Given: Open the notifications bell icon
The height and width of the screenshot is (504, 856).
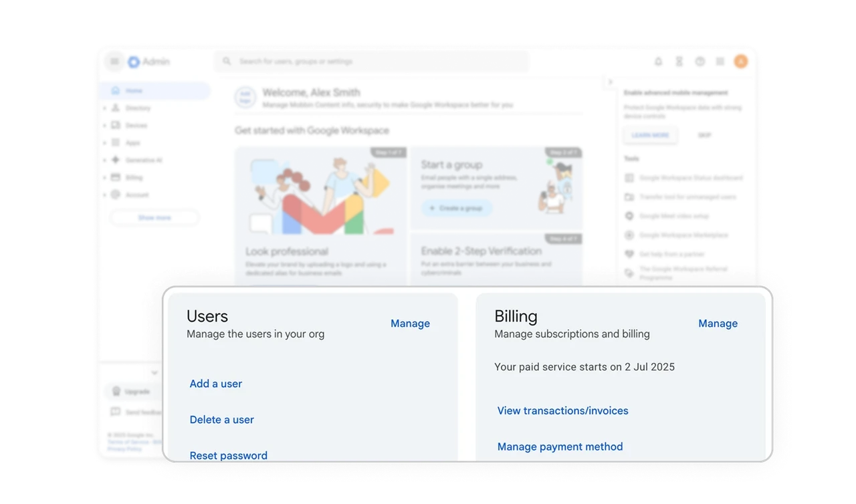Looking at the screenshot, I should coord(658,61).
